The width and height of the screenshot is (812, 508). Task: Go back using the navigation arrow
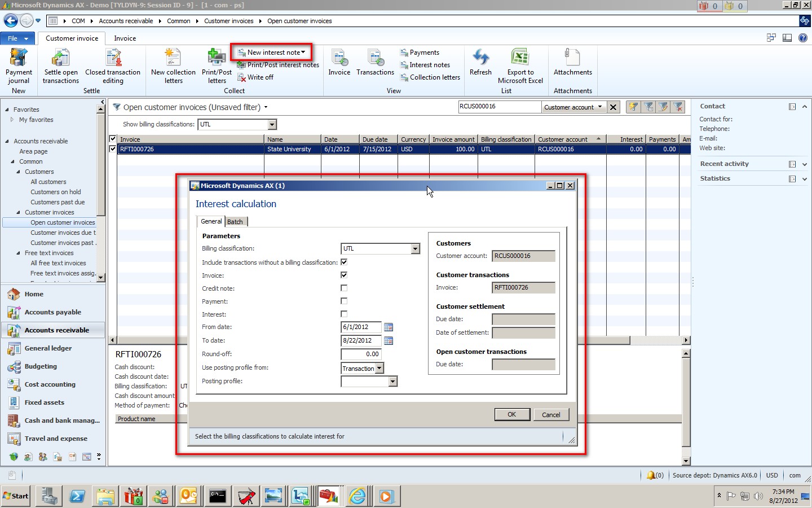tap(11, 21)
